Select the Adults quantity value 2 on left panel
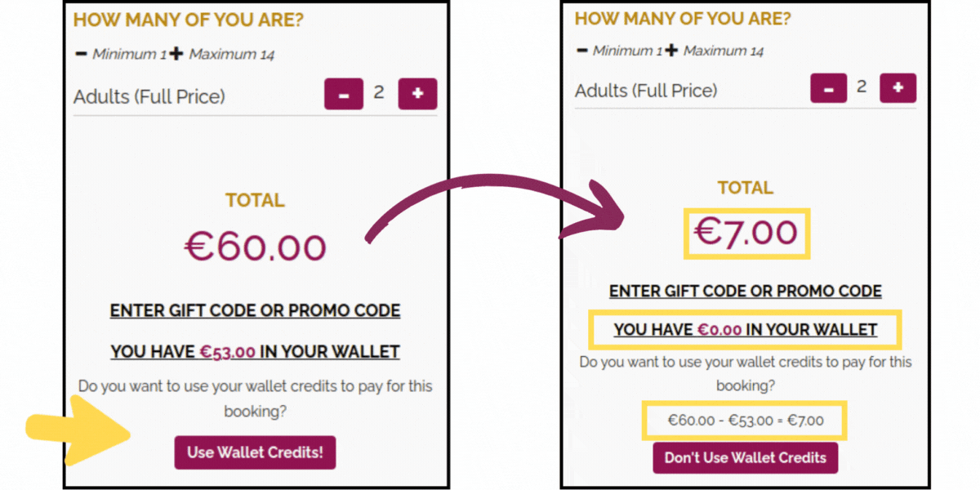The image size is (980, 490). tap(379, 92)
